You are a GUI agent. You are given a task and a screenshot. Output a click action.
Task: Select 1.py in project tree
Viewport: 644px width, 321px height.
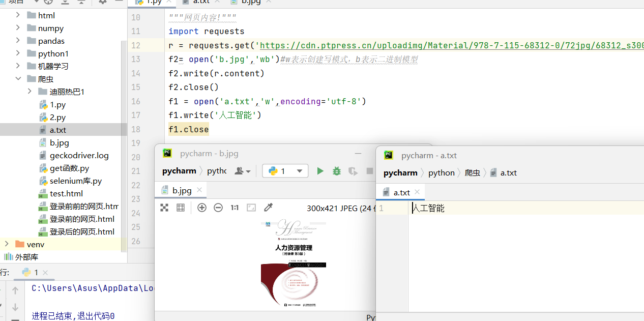pyautogui.click(x=57, y=104)
